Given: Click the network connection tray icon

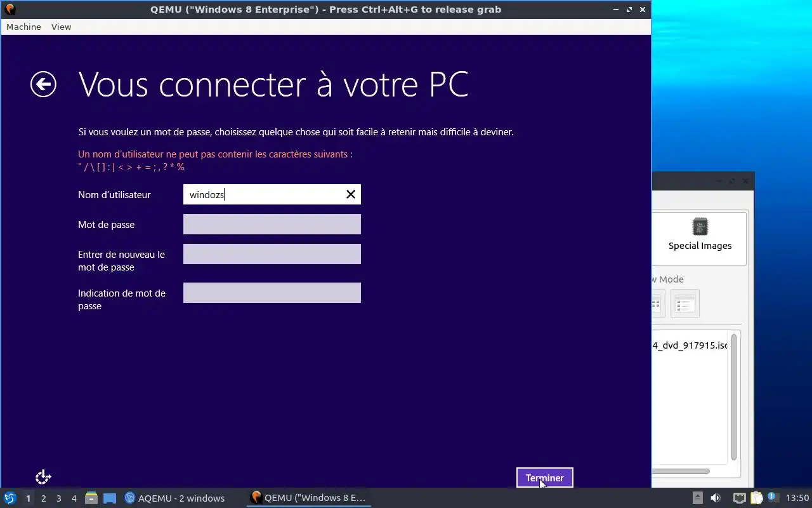Looking at the screenshot, I should [739, 498].
